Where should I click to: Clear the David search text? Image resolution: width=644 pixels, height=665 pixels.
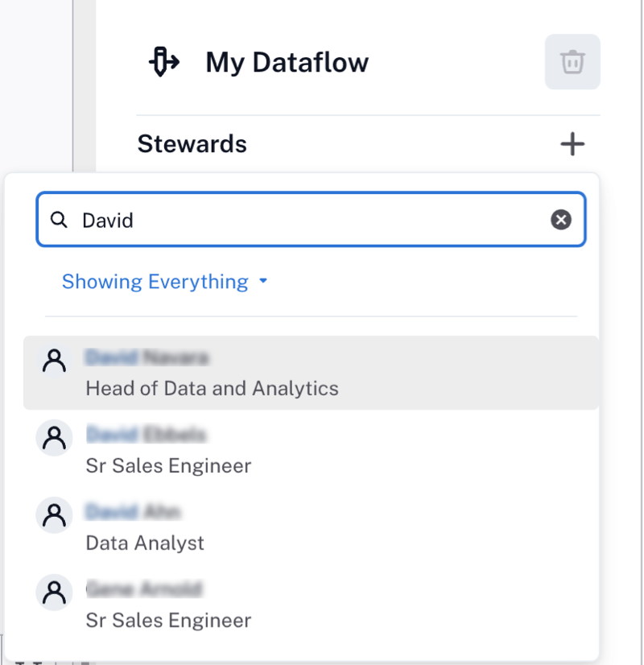[560, 220]
